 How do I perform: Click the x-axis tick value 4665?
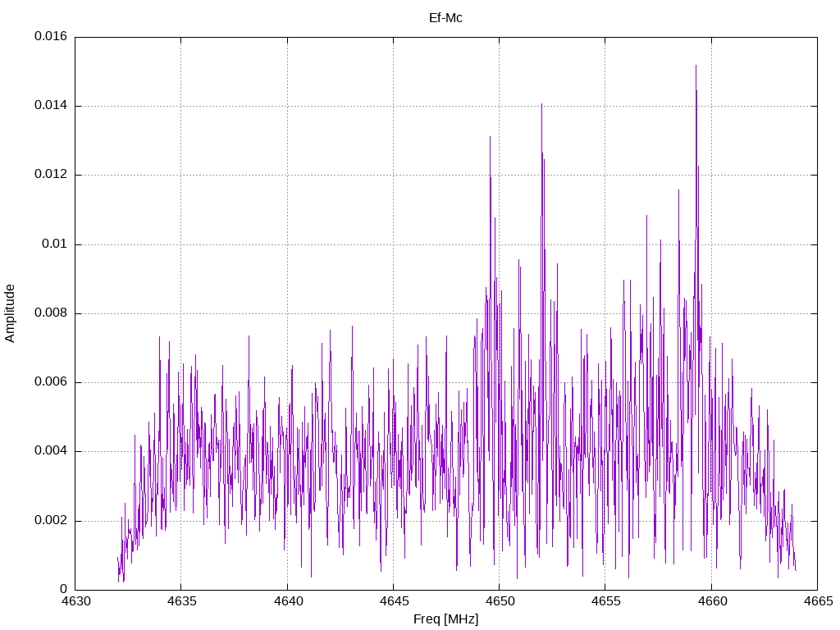tap(818, 601)
